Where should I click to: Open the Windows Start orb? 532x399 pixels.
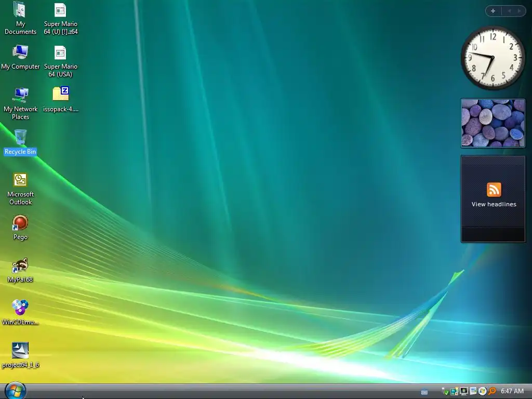15,391
